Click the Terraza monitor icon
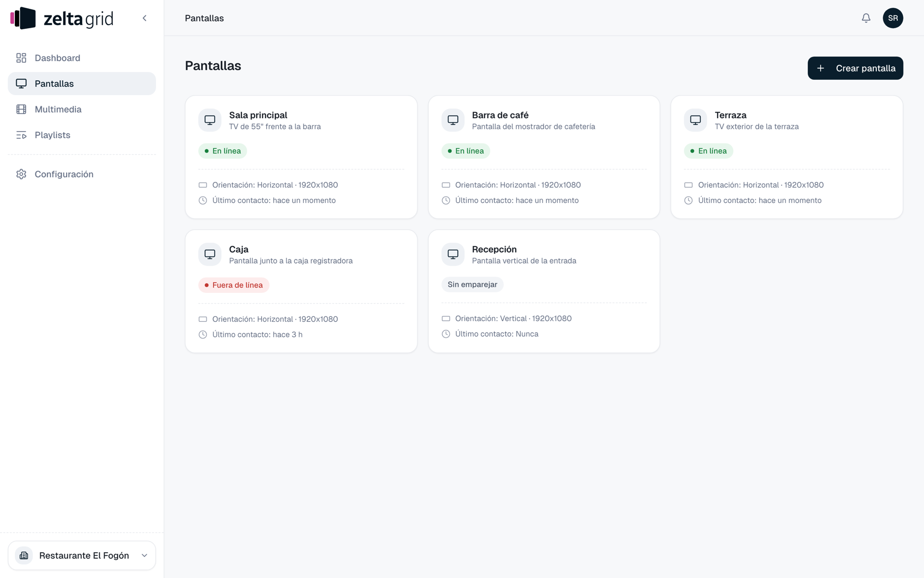 pyautogui.click(x=696, y=120)
